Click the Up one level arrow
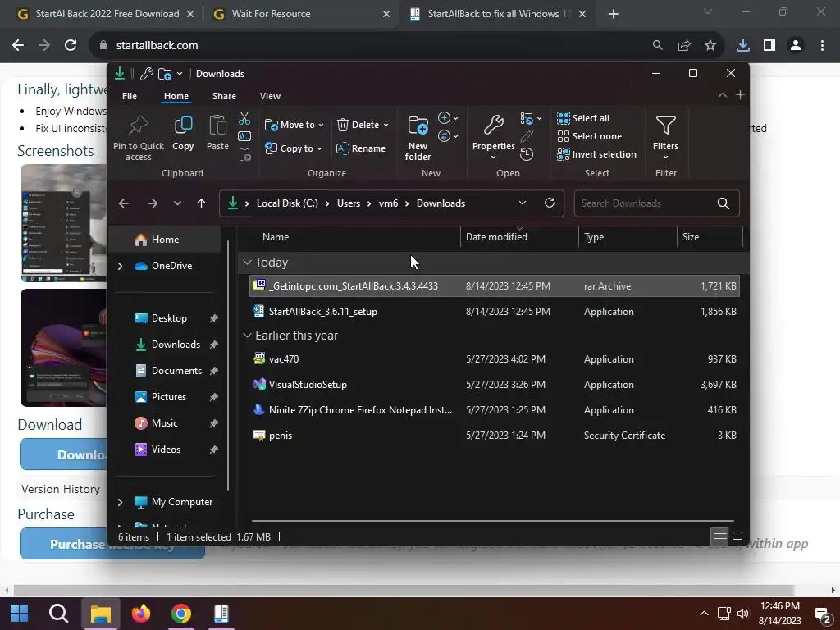 pyautogui.click(x=202, y=203)
